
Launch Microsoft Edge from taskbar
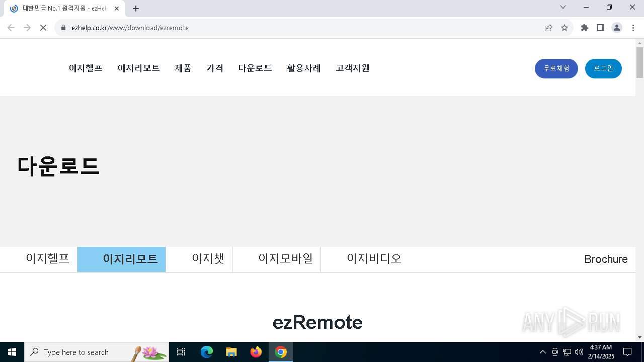pos(207,352)
